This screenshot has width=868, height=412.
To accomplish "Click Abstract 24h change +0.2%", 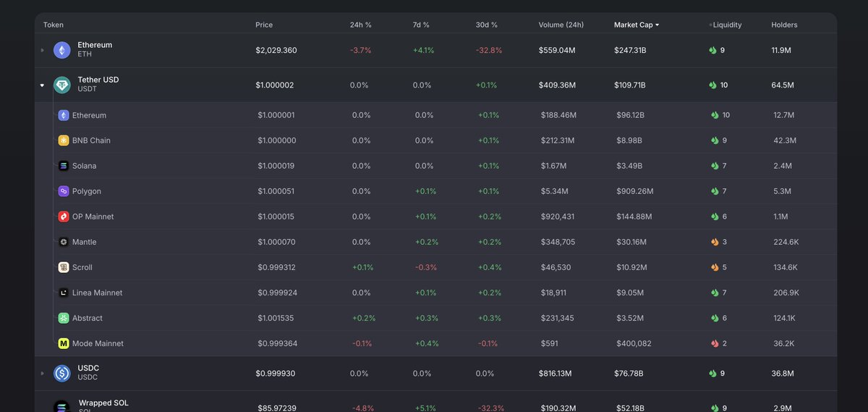I will [364, 318].
